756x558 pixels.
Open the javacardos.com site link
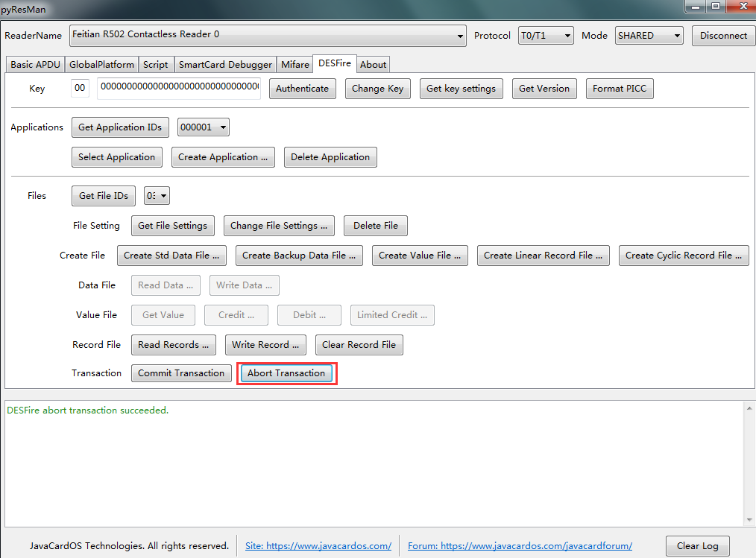pyautogui.click(x=318, y=546)
